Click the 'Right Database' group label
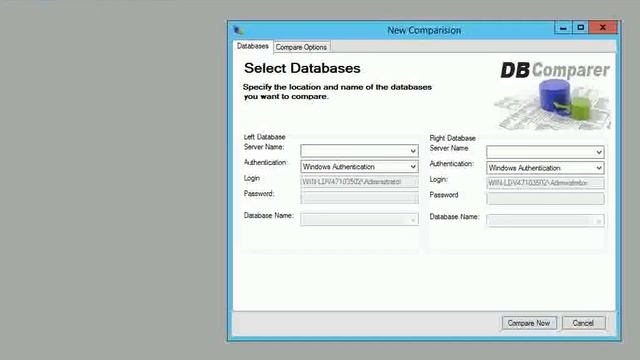640x360 pixels. tap(452, 138)
